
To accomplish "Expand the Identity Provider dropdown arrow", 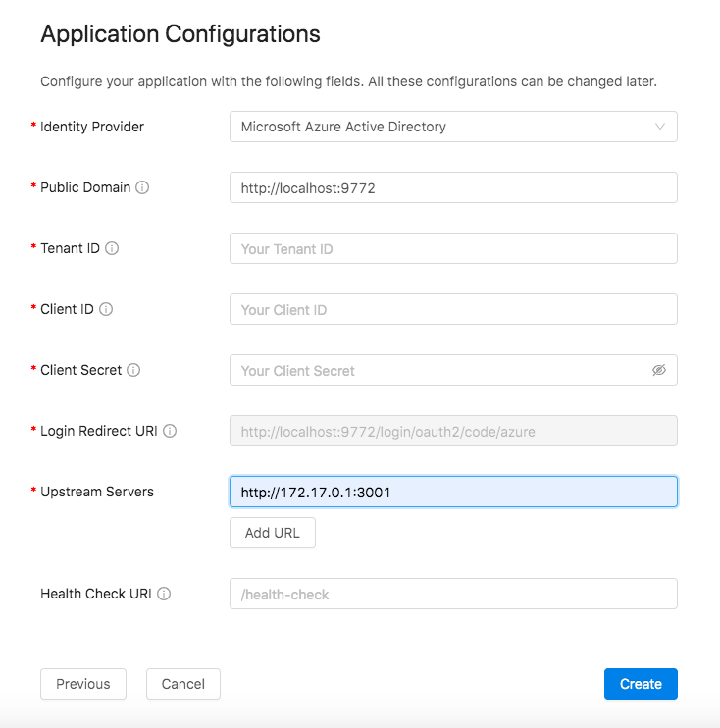I will [x=659, y=127].
